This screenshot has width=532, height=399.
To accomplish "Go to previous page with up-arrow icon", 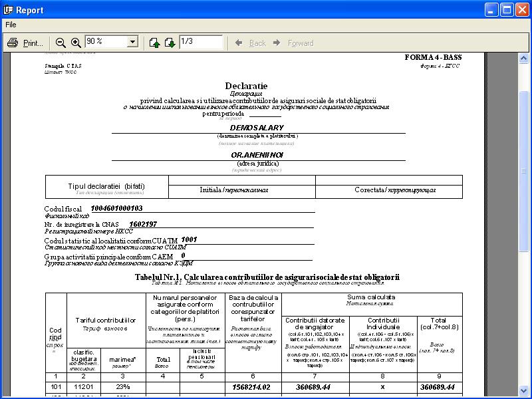I will (x=154, y=43).
